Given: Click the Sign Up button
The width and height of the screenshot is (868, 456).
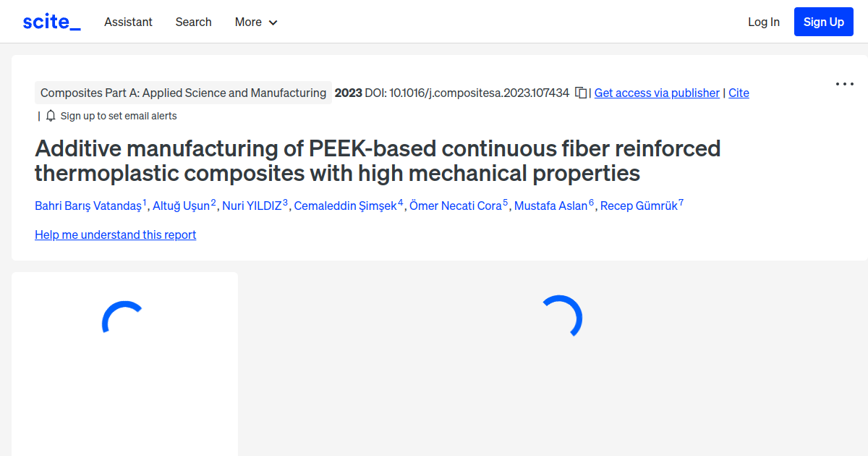Looking at the screenshot, I should click(x=823, y=21).
